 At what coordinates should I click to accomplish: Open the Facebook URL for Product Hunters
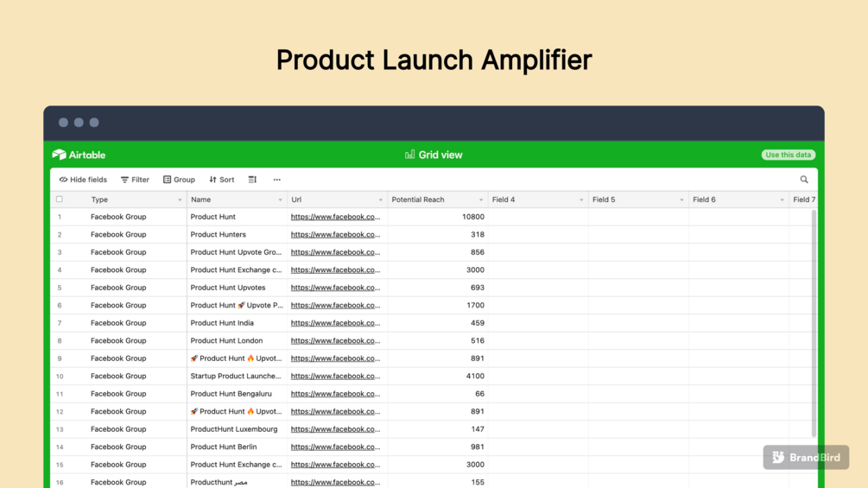point(335,235)
